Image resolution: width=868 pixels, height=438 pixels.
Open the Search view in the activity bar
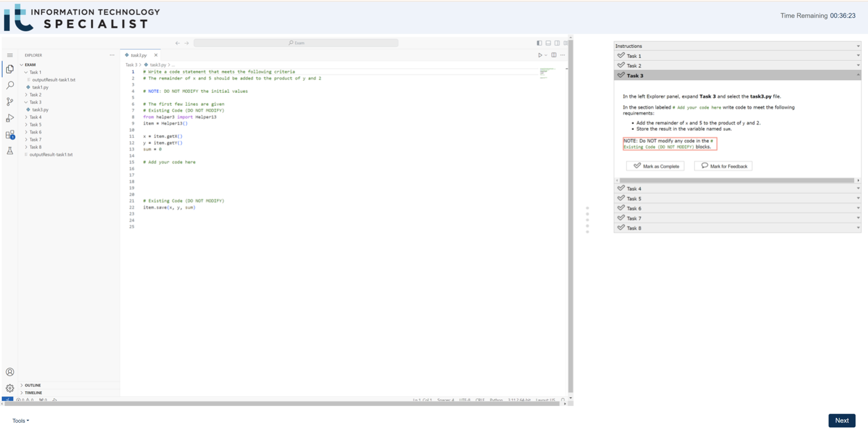click(x=10, y=86)
